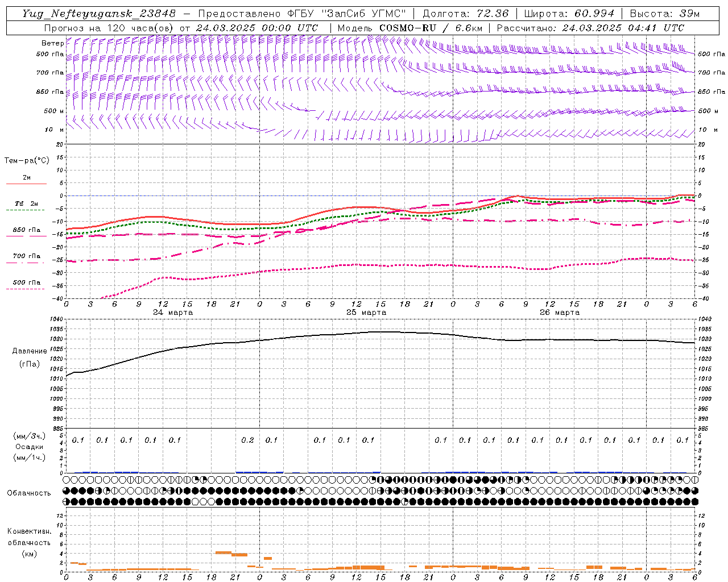Click the 26 марта date label
This screenshot has width=728, height=582.
click(x=560, y=313)
